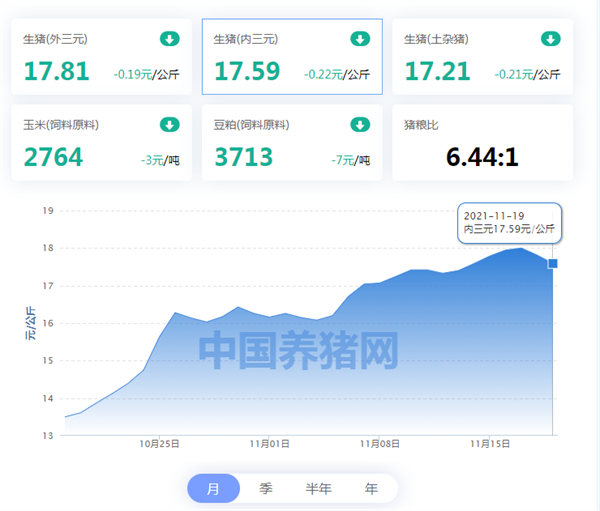Screen dimensions: 600x511
Task: Click the square data point marker on chart
Action: point(553,263)
